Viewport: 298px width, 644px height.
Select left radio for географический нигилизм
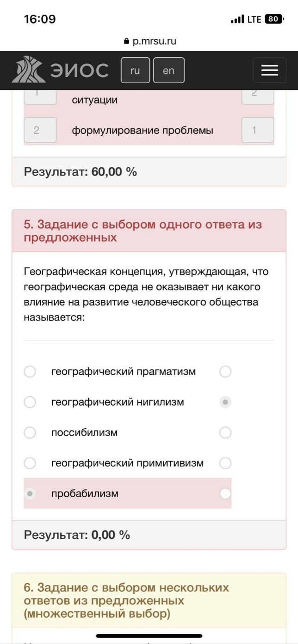pos(30,402)
